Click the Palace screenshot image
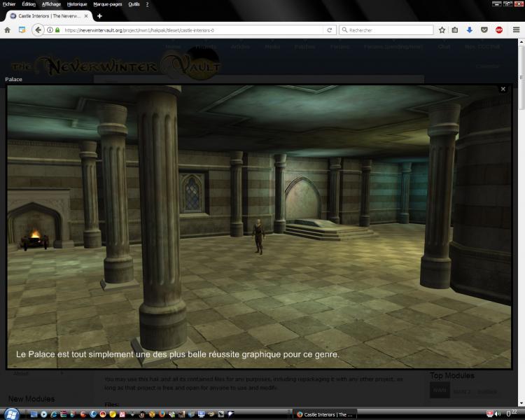 (259, 227)
